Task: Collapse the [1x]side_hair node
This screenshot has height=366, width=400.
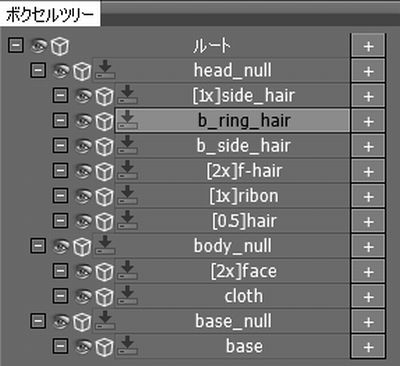Action: coord(60,95)
